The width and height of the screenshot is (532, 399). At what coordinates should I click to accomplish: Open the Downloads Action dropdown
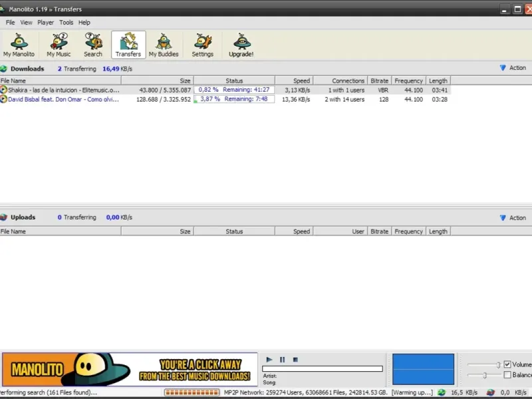[513, 68]
